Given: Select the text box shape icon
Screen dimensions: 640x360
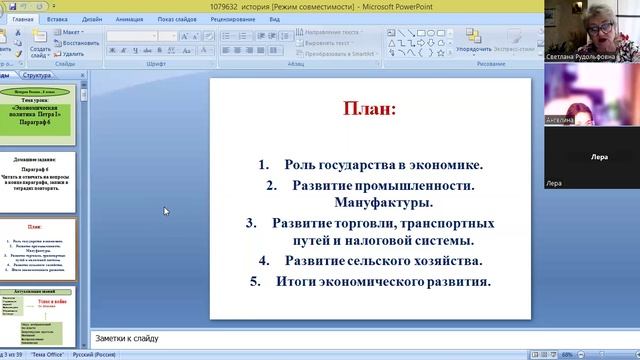Looking at the screenshot, I should 391,33.
